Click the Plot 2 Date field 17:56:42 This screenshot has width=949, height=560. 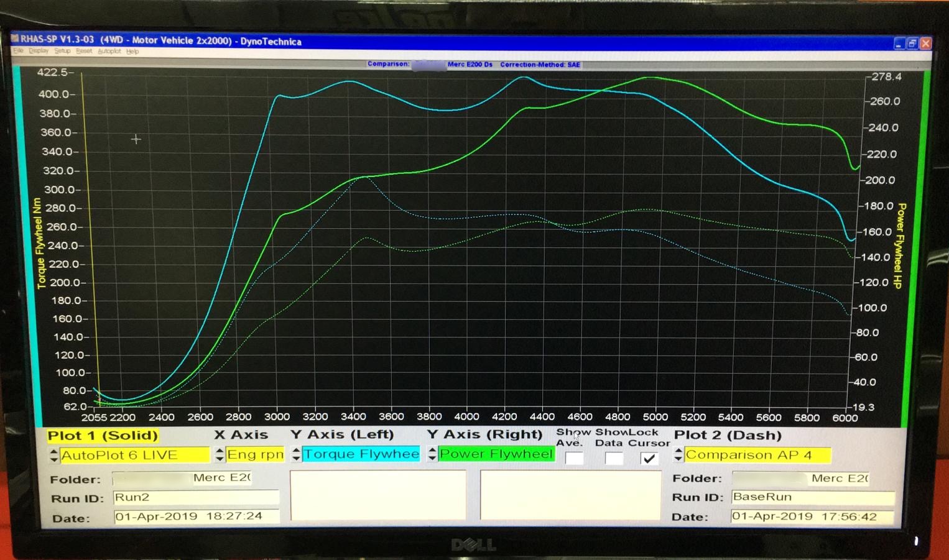[x=812, y=516]
